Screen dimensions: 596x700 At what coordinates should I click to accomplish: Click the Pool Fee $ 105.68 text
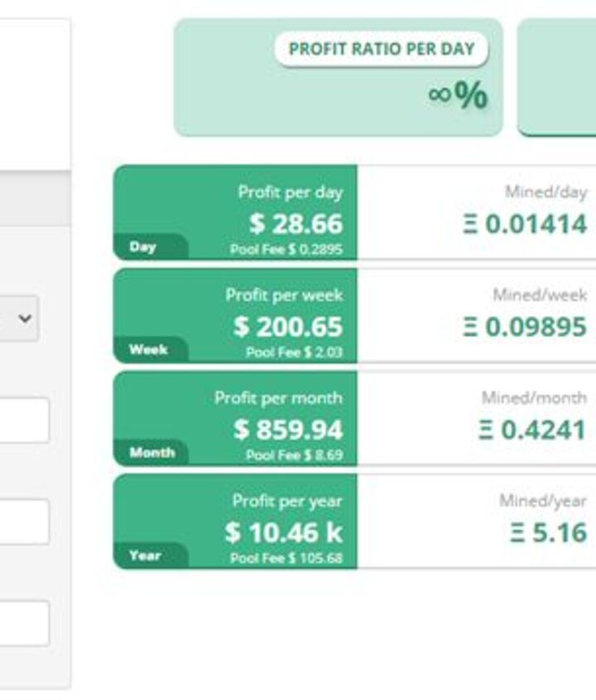[286, 558]
